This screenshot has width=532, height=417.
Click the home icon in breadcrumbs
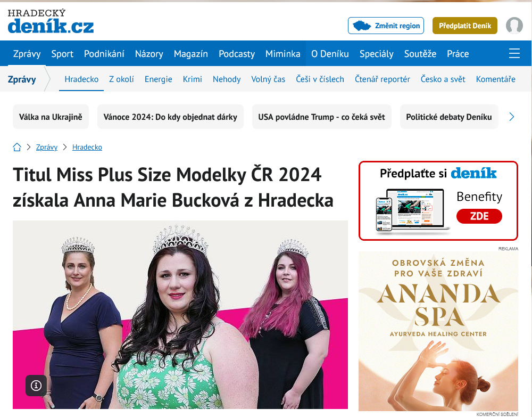[x=17, y=147]
